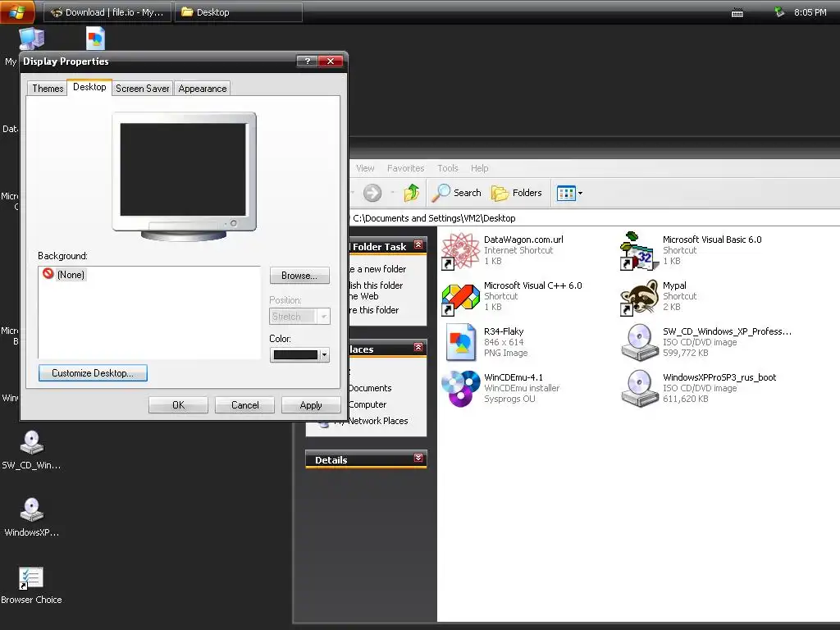Click the Views toolbar icon
The image size is (840, 630).
point(566,193)
